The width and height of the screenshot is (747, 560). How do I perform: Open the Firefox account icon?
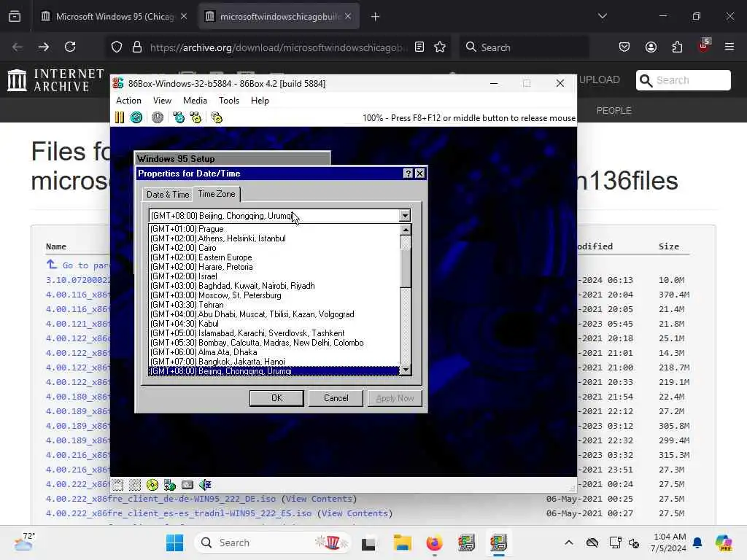(651, 47)
